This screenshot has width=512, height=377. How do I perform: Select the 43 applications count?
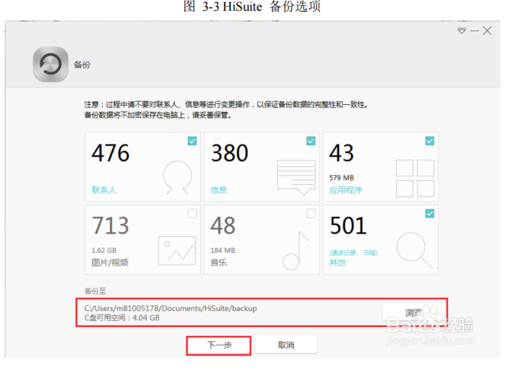[x=342, y=153]
